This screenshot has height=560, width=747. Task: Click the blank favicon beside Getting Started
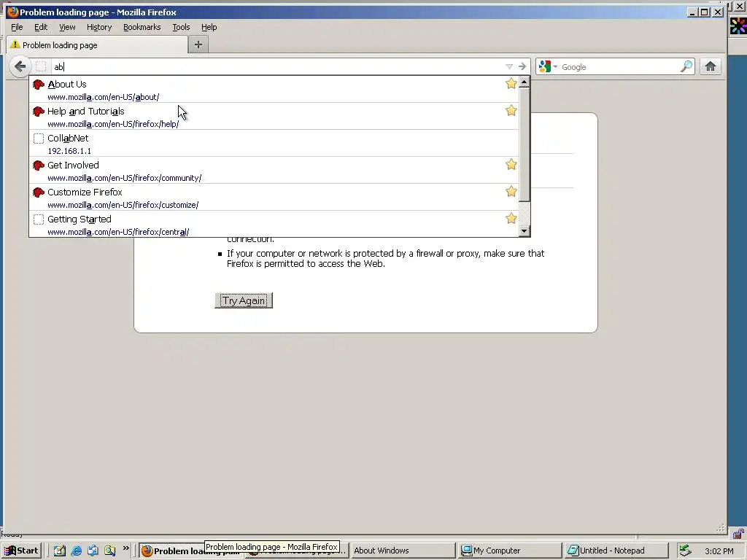click(39, 219)
